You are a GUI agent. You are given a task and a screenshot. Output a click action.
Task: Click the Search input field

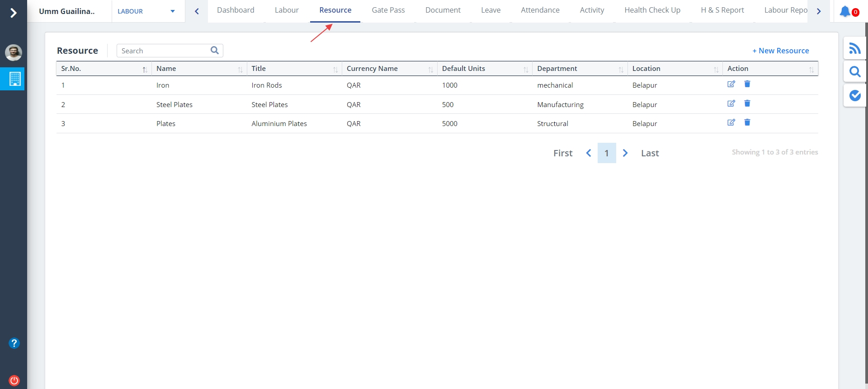point(164,51)
